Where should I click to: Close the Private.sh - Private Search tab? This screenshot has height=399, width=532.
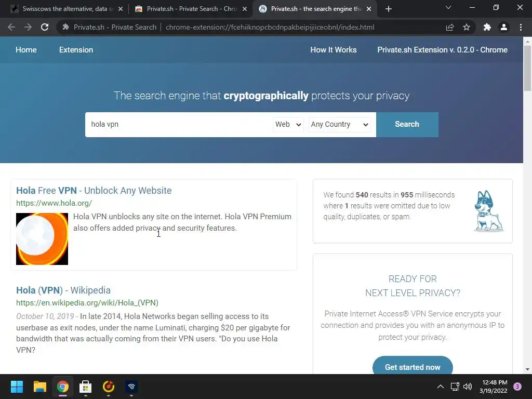245,9
